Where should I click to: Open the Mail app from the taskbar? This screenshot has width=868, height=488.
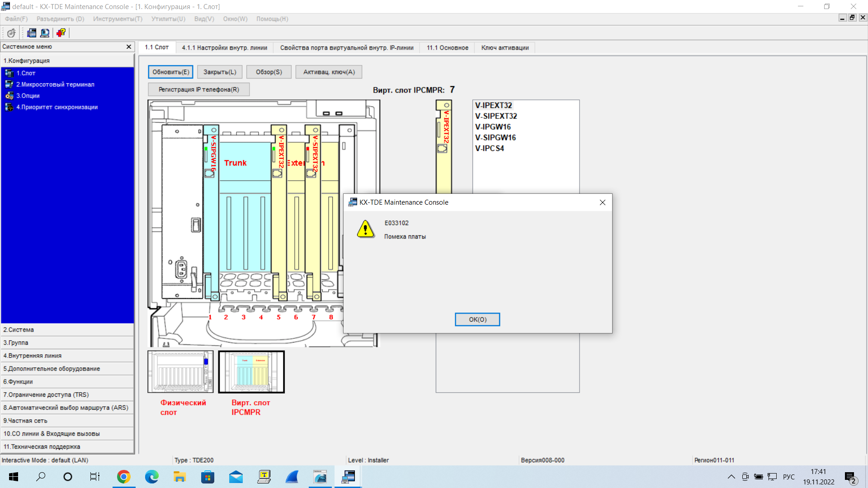(236, 477)
